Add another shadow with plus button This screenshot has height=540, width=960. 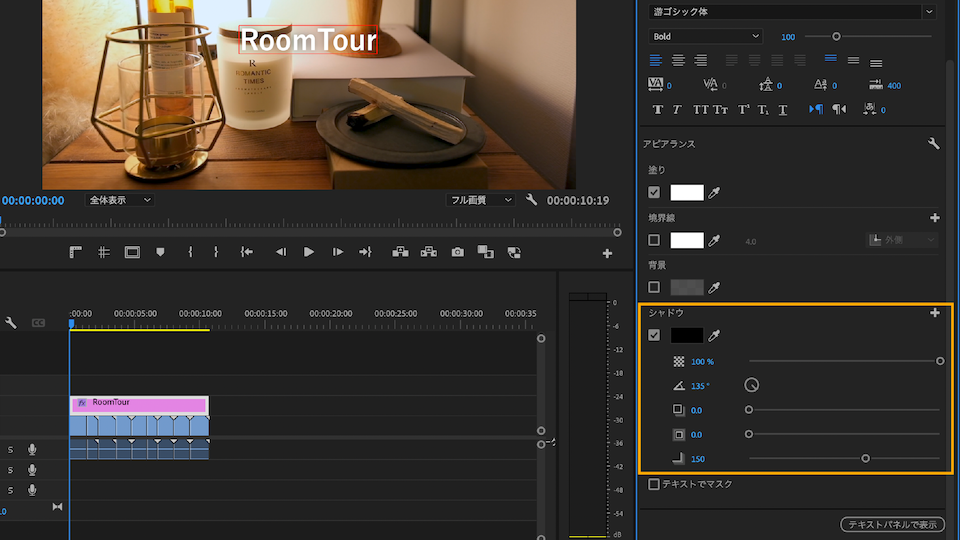[935, 313]
